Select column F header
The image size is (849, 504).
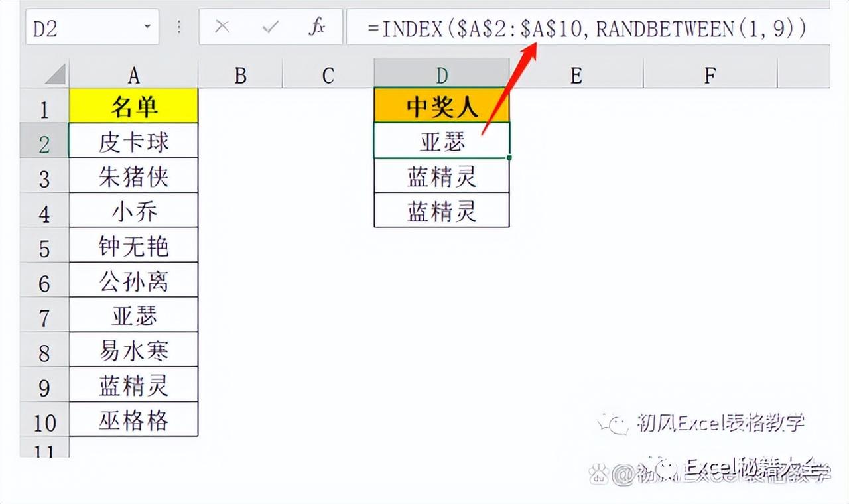click(x=710, y=76)
